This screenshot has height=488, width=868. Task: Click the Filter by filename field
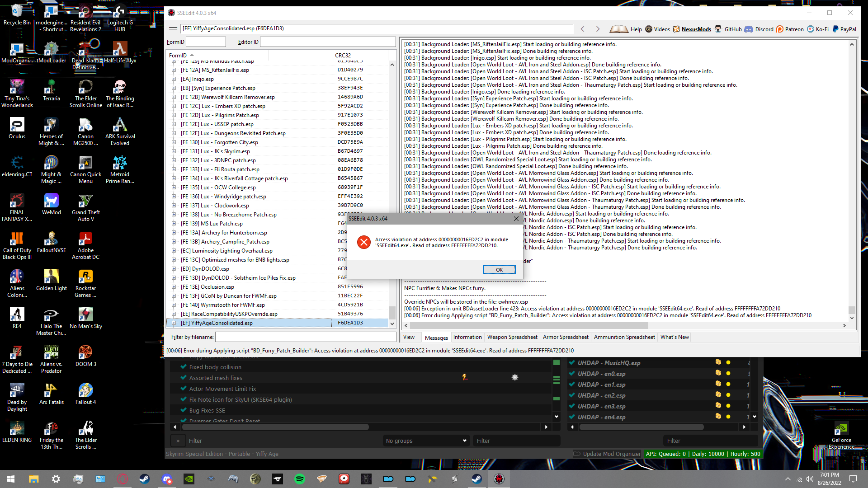(306, 337)
